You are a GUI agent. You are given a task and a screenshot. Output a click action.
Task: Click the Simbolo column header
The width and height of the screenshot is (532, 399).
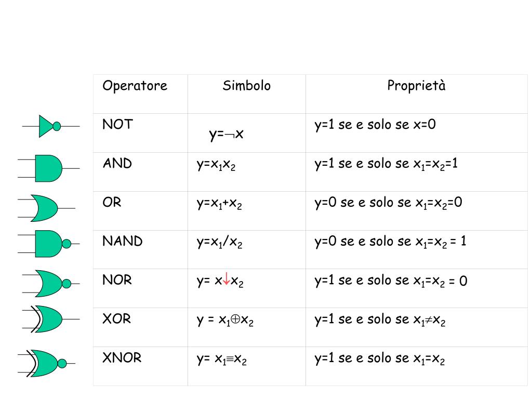(x=247, y=86)
